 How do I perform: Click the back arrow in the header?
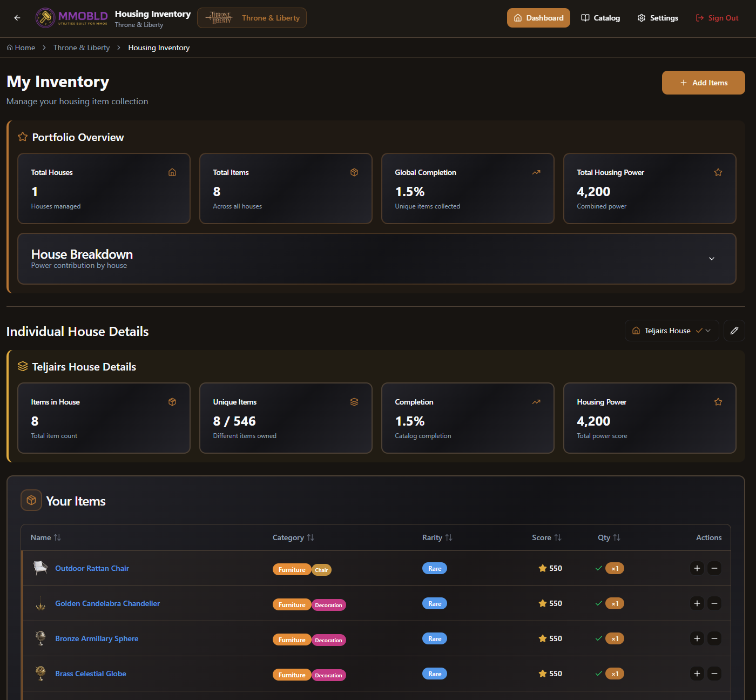tap(17, 18)
